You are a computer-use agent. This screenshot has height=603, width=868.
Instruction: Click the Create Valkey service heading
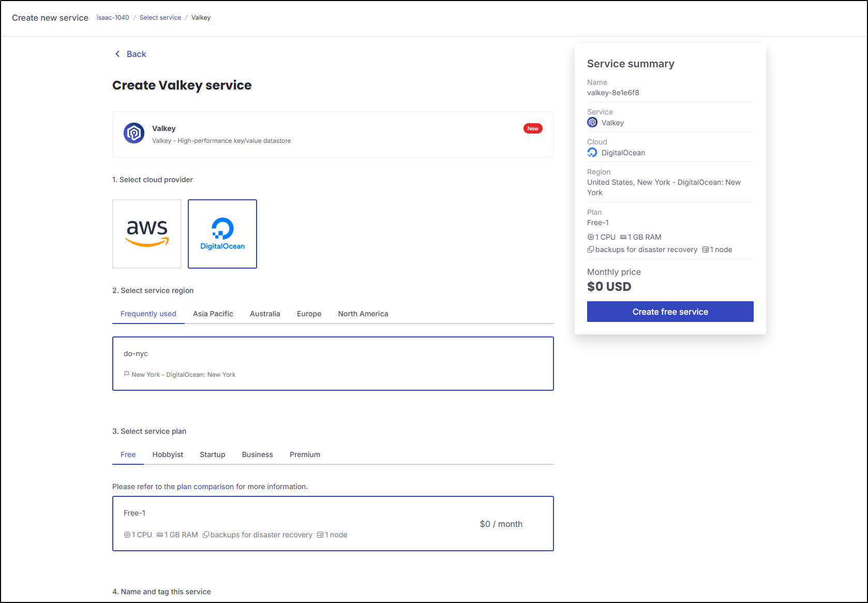[182, 85]
